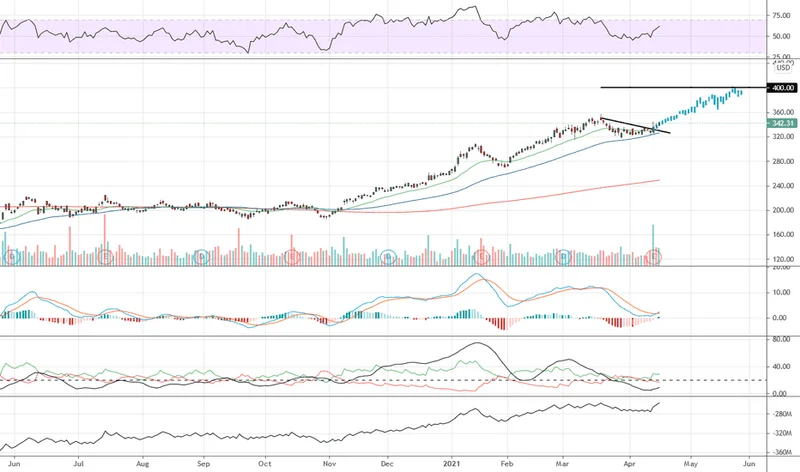Click the earnings marker in mid-October
The image size is (800, 472).
point(292,257)
